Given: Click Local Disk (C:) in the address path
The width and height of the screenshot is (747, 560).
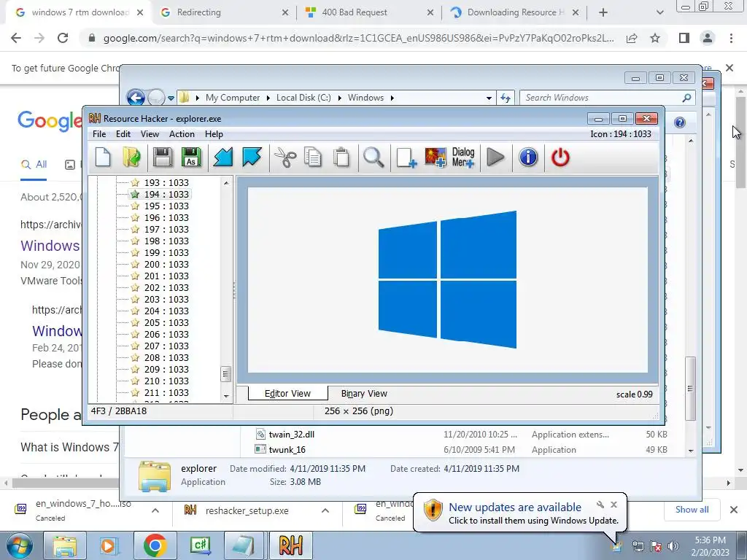Looking at the screenshot, I should pyautogui.click(x=303, y=98).
